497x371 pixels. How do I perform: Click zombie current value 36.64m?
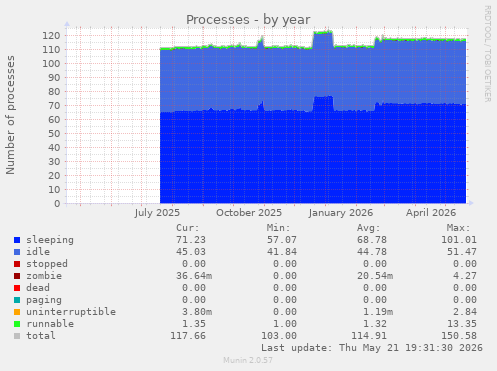(194, 276)
